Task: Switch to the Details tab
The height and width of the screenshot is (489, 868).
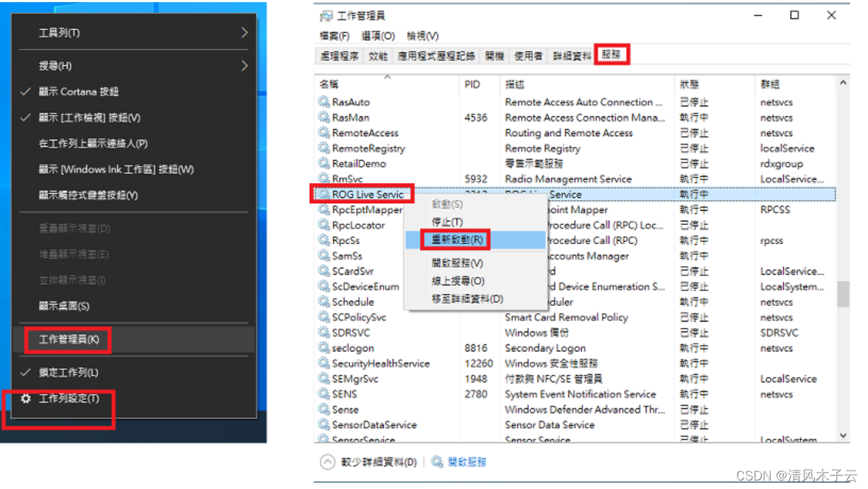Action: [x=572, y=56]
